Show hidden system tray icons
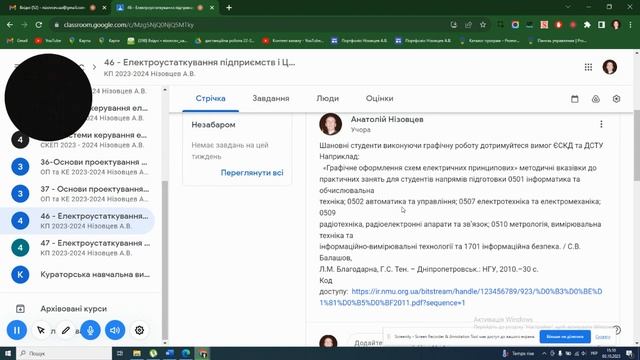The width and height of the screenshot is (640, 360). click(x=544, y=353)
